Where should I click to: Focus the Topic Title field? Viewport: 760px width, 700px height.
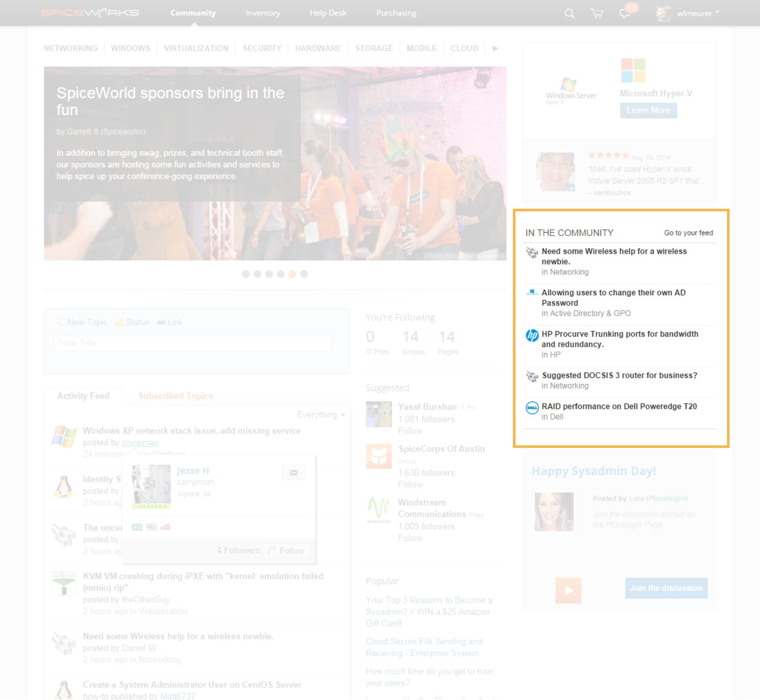click(x=192, y=343)
